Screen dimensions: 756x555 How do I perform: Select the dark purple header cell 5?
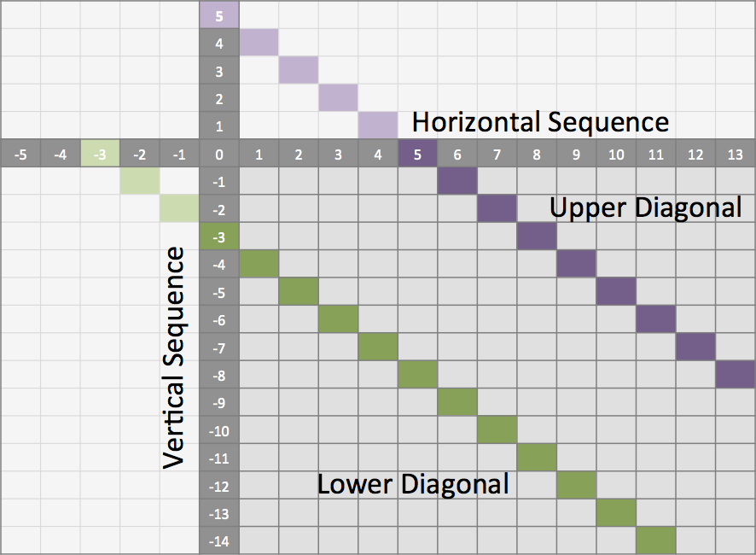(417, 155)
